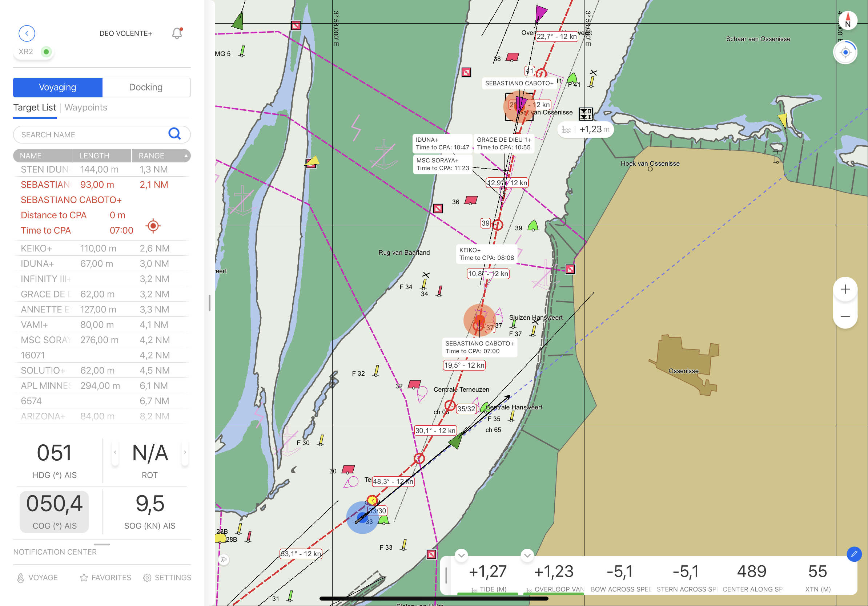Click the north compass icon
This screenshot has width=868, height=606.
848,20
